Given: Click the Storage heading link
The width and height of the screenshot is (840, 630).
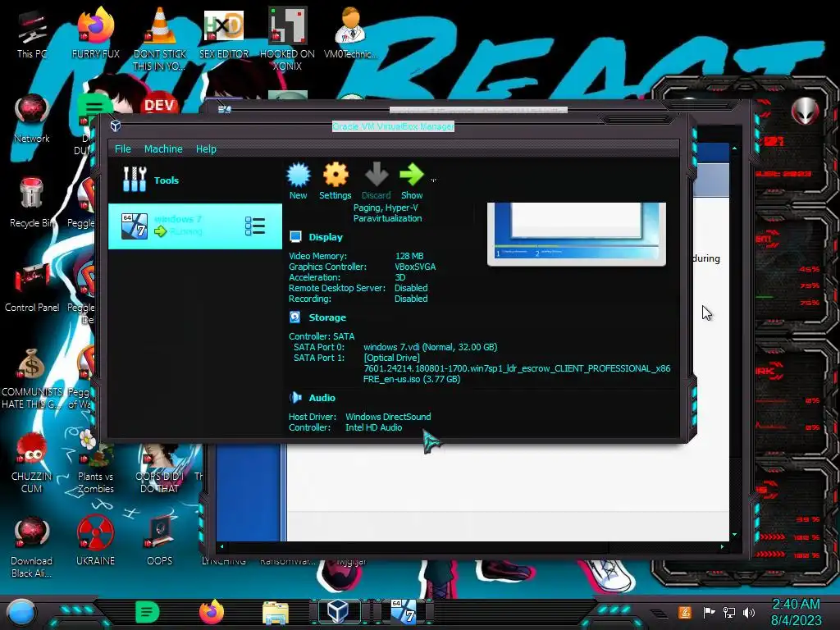Looking at the screenshot, I should click(327, 317).
